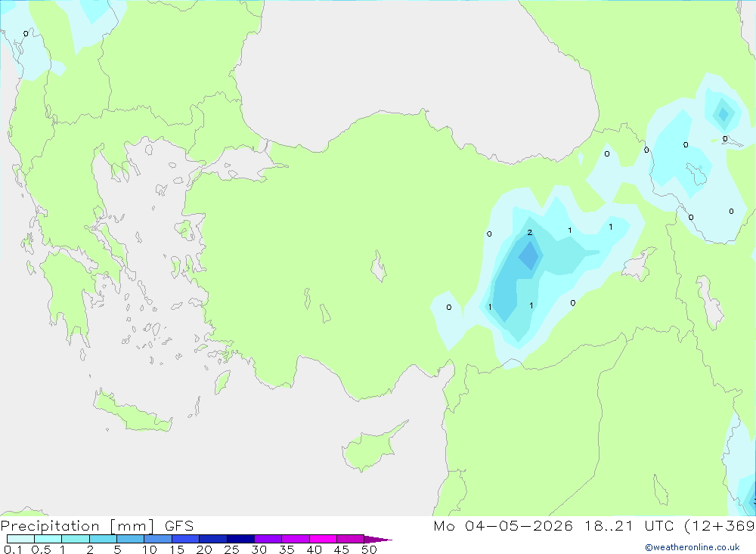
Task: Click the '50' legend scale value
Action: tap(369, 549)
